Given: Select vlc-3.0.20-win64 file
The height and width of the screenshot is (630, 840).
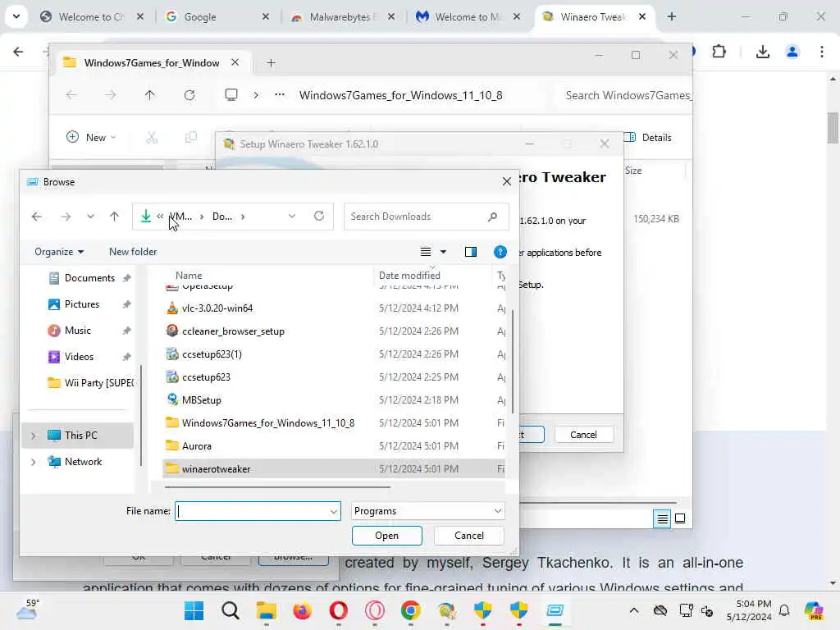Looking at the screenshot, I should 217,308.
